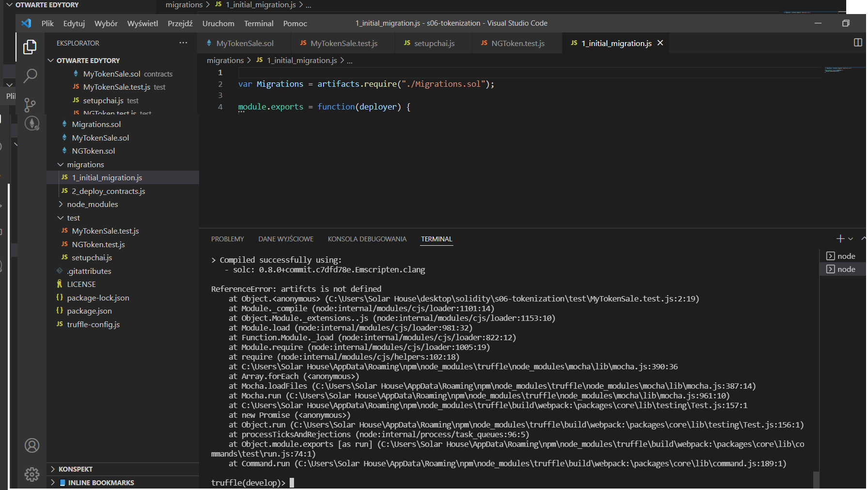Click Explorer more actions ellipsis

point(183,43)
